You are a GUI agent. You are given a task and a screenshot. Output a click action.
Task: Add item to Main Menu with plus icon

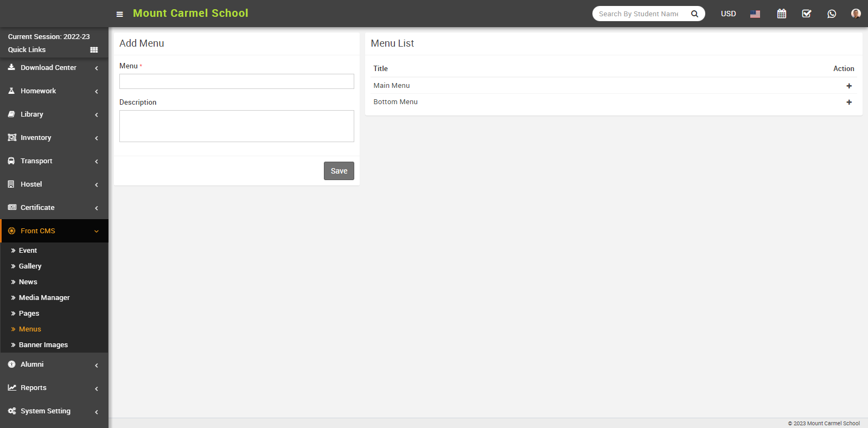[x=849, y=86]
